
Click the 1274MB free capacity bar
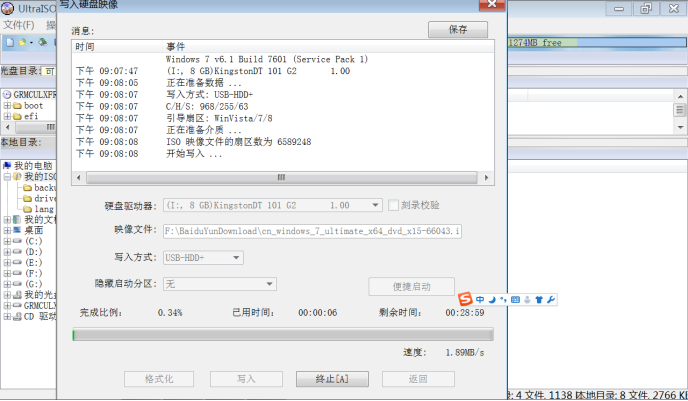597,43
